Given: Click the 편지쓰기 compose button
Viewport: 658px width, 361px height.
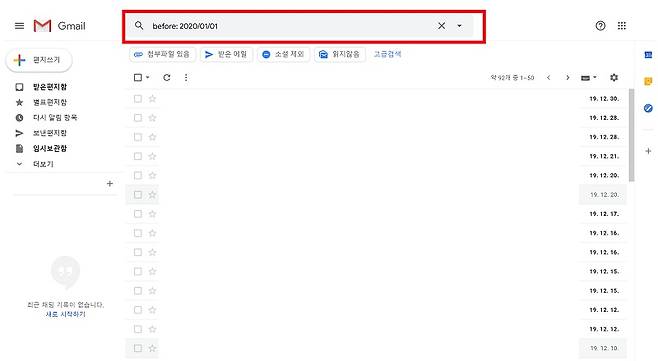Looking at the screenshot, I should pyautogui.click(x=39, y=60).
